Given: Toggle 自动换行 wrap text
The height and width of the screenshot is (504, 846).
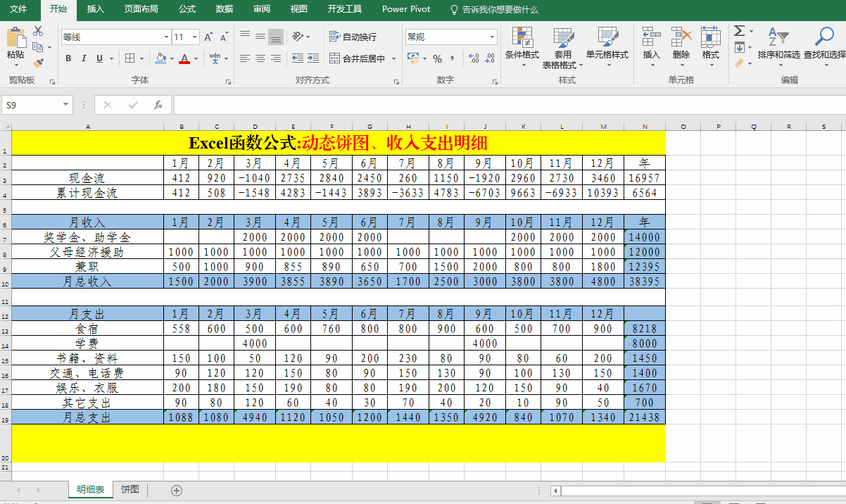Looking at the screenshot, I should click(353, 37).
